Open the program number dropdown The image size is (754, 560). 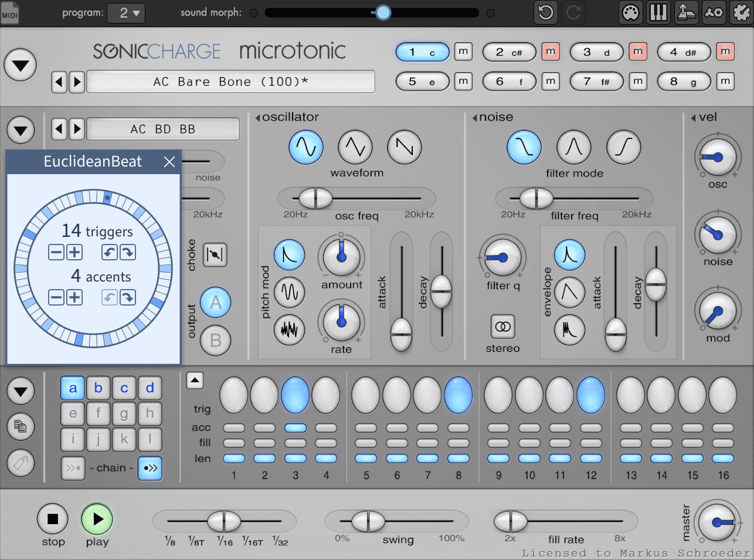[127, 12]
